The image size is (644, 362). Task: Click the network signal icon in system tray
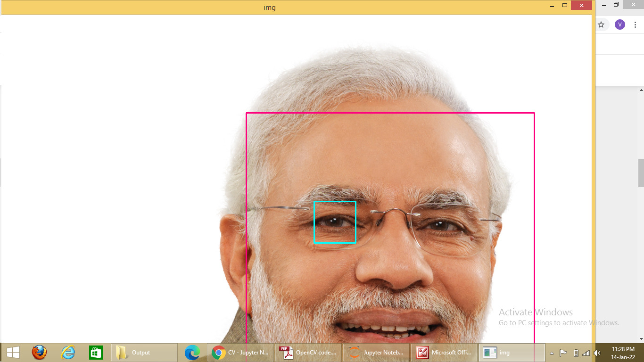pos(586,352)
